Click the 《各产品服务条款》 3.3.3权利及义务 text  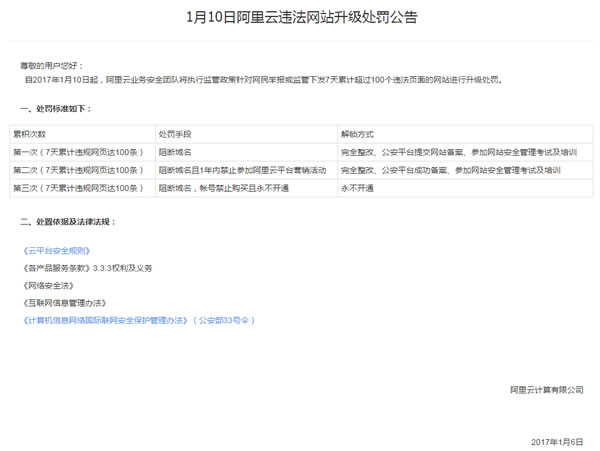coord(87,268)
